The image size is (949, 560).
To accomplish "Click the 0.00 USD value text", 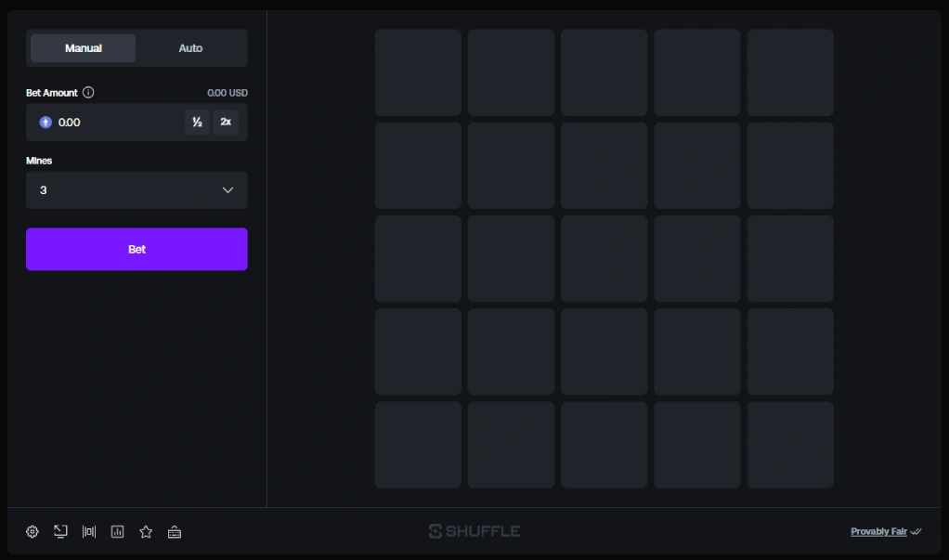I will (227, 93).
